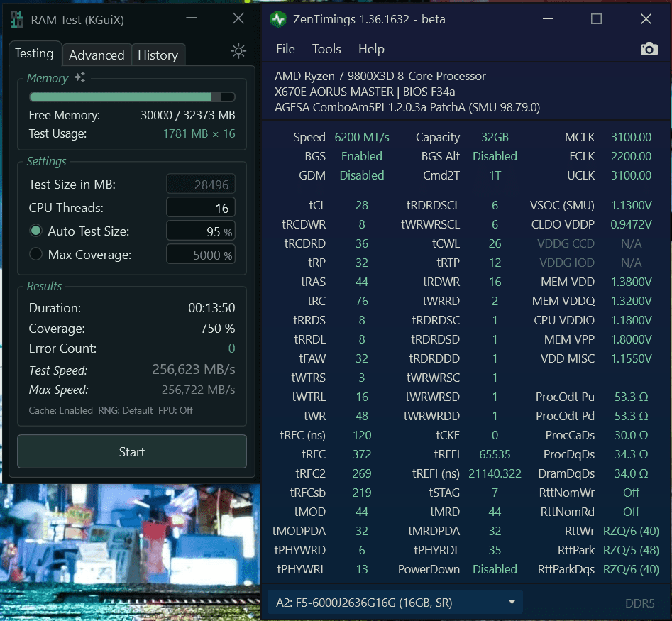Click the tRFC value 372
Screen dimensions: 672x621
click(x=362, y=454)
